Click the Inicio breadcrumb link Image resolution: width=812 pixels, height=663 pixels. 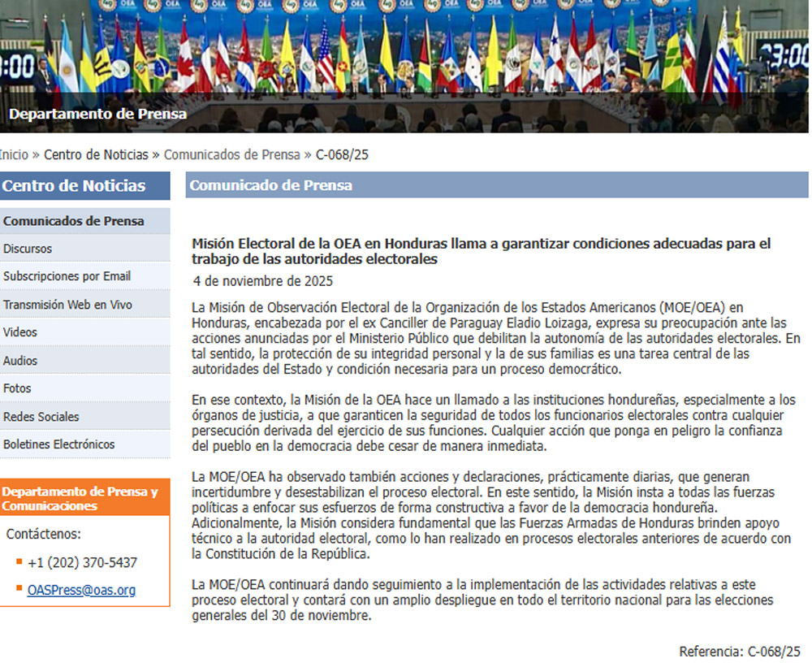click(x=13, y=154)
